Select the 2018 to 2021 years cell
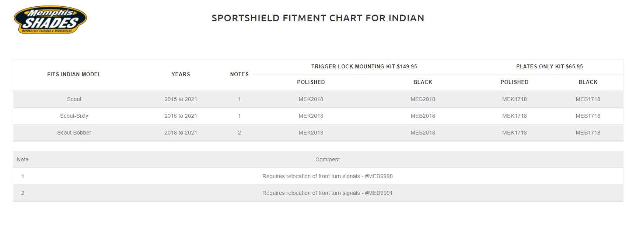The width and height of the screenshot is (644, 229). tap(181, 133)
